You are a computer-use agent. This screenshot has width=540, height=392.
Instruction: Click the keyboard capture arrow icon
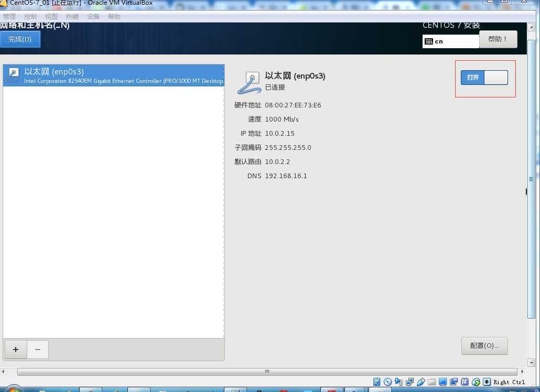pos(487,382)
